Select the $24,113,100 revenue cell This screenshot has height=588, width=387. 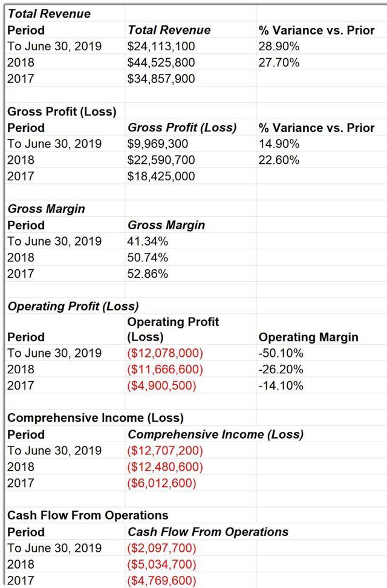(x=161, y=46)
